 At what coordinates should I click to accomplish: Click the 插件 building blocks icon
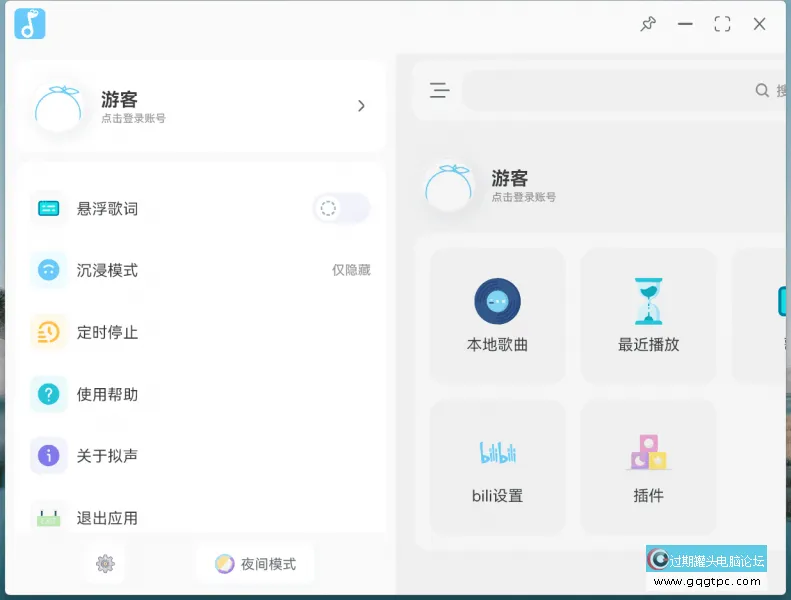649,452
